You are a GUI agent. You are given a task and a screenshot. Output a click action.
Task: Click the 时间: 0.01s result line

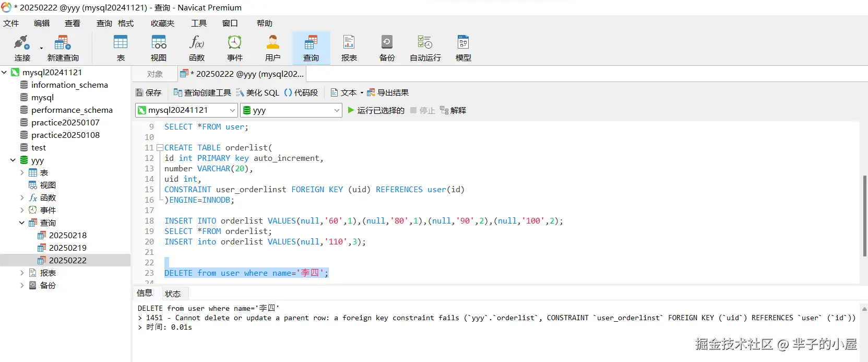[x=165, y=327]
